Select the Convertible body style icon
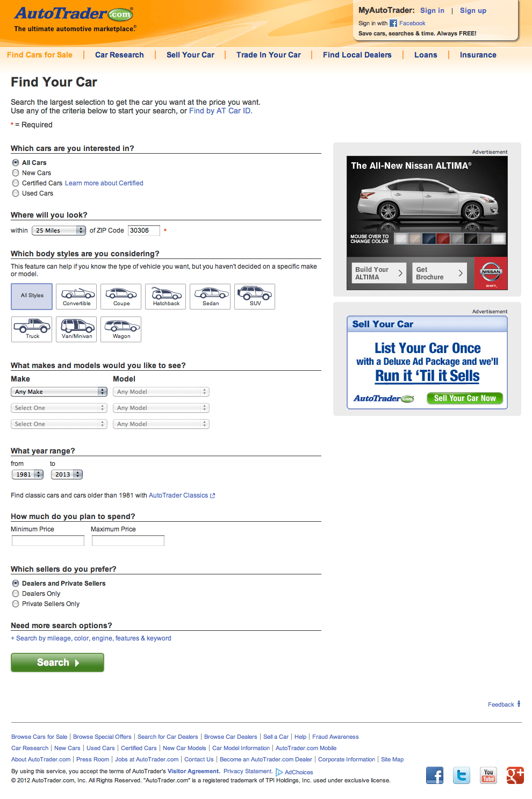Viewport: 532px width, 799px height. [x=76, y=297]
